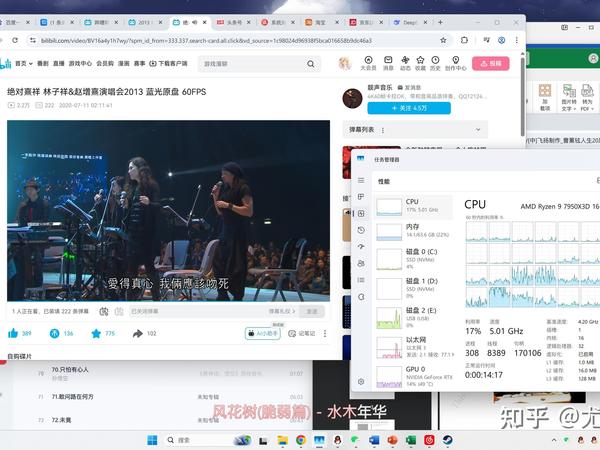Open Task Manager settings gear

(361, 382)
